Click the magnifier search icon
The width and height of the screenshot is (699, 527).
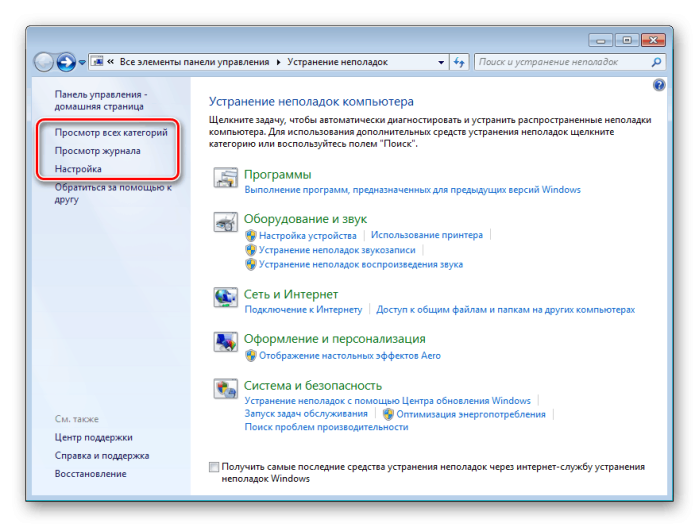tap(656, 62)
